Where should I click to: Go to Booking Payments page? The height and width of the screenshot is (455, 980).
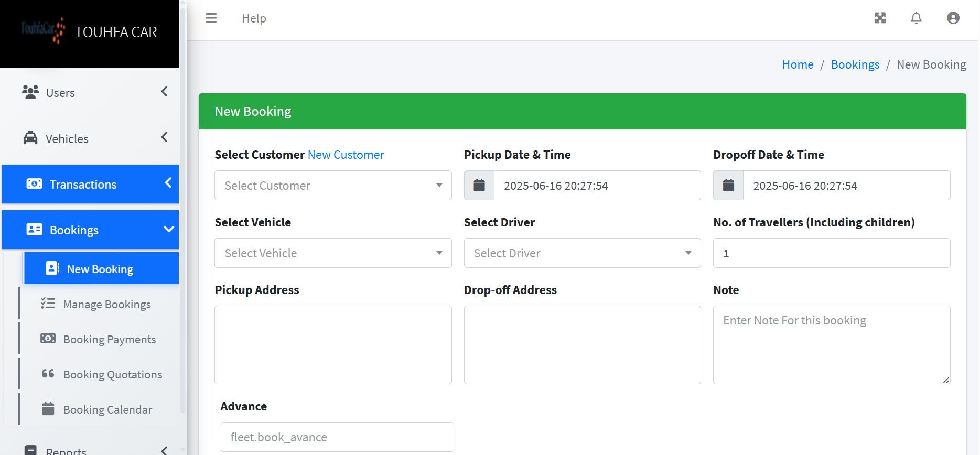point(109,340)
